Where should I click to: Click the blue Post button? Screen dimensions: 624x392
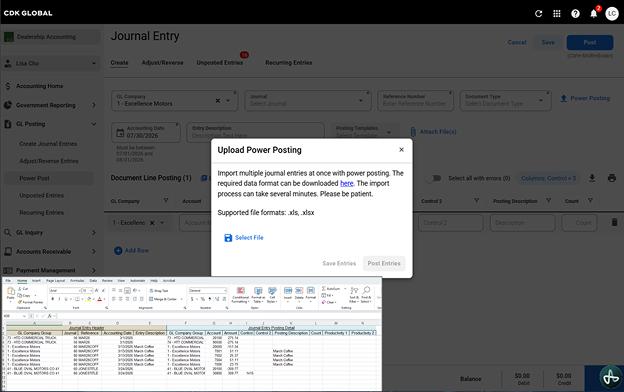[590, 43]
